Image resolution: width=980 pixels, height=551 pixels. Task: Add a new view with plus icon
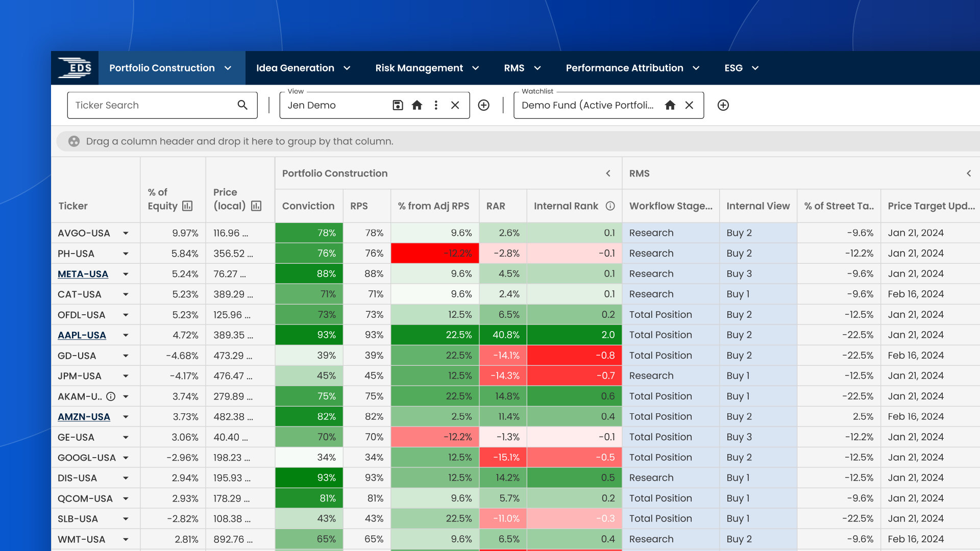pos(484,105)
